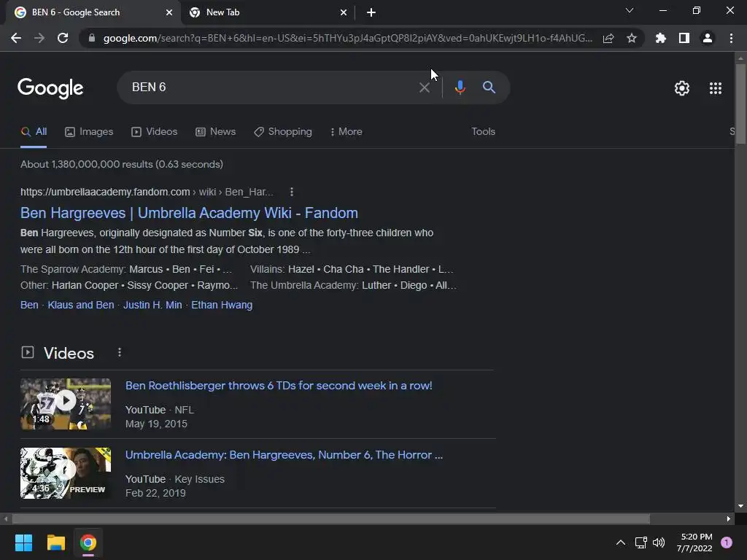
Task: Open Chrome's three-dot main menu
Action: click(x=731, y=38)
